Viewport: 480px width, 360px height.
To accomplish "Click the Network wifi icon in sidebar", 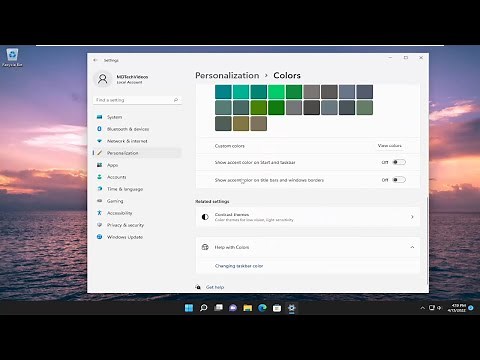I will [99, 141].
